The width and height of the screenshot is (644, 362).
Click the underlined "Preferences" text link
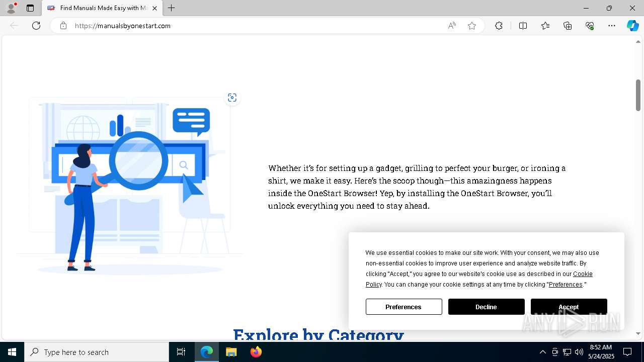click(566, 285)
